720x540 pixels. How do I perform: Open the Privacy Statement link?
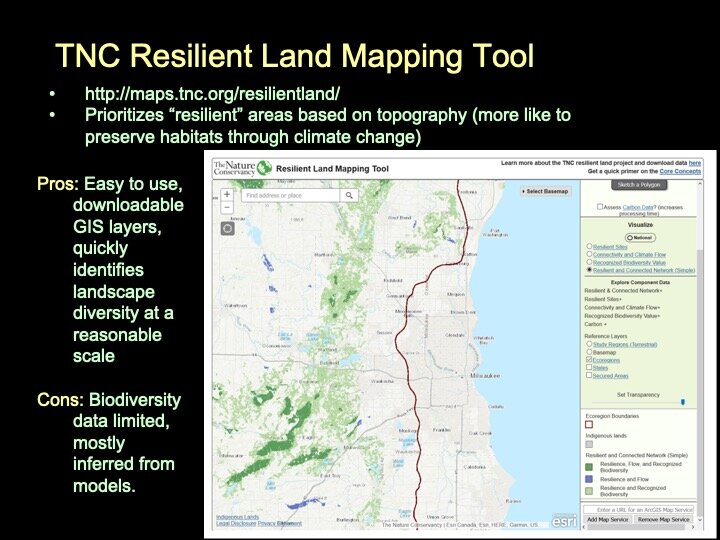coord(280,523)
